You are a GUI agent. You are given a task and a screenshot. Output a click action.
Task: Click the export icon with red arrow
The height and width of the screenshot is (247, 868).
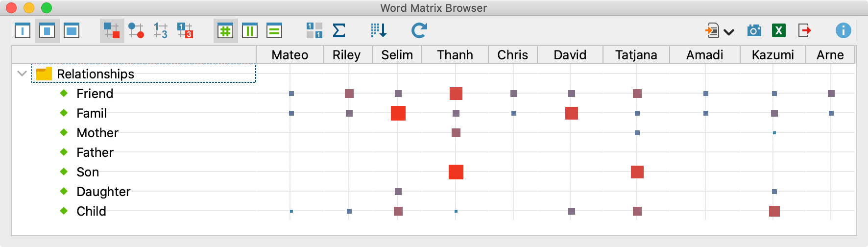click(x=804, y=31)
